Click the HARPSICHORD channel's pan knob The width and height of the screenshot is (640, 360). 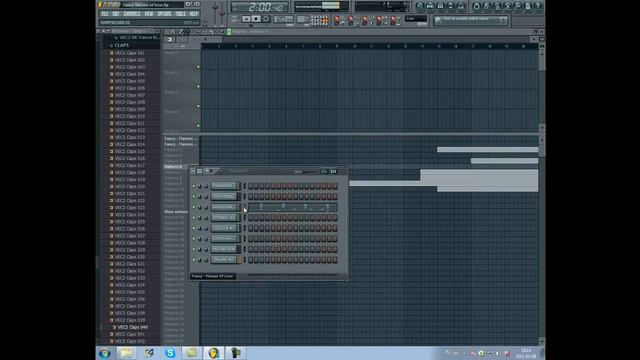200,207
